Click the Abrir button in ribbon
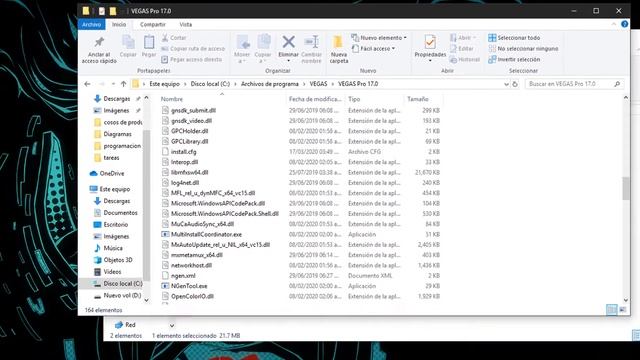This screenshot has height=360, width=640. 464,38
